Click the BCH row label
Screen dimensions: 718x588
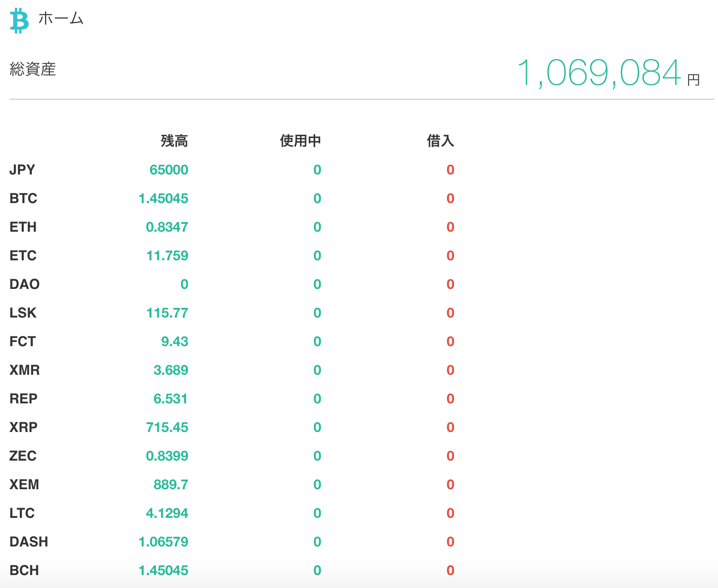click(x=24, y=570)
